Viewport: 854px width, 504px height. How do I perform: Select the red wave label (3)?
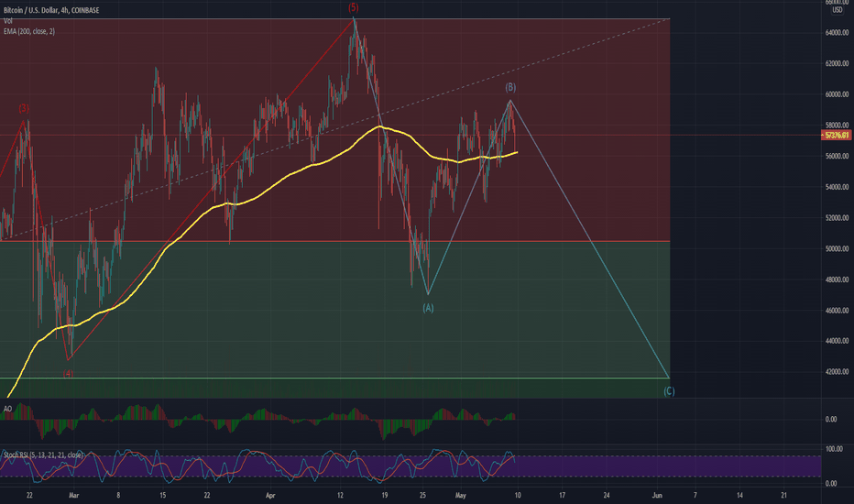click(24, 108)
